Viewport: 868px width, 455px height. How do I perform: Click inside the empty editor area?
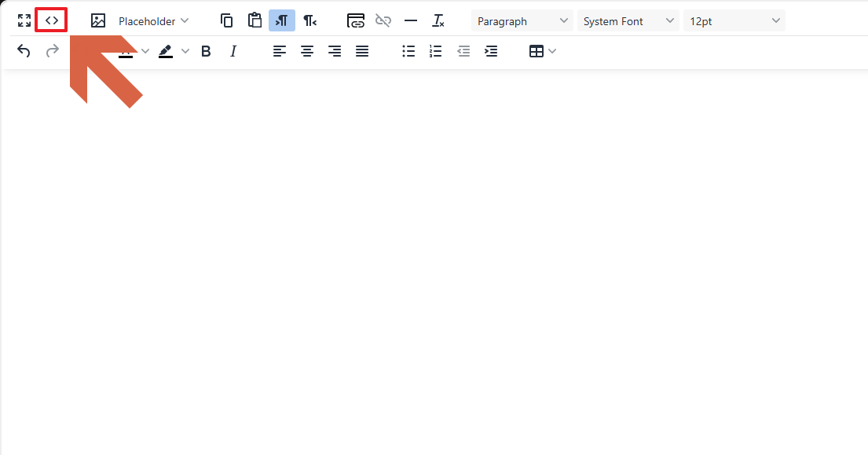pos(434,259)
